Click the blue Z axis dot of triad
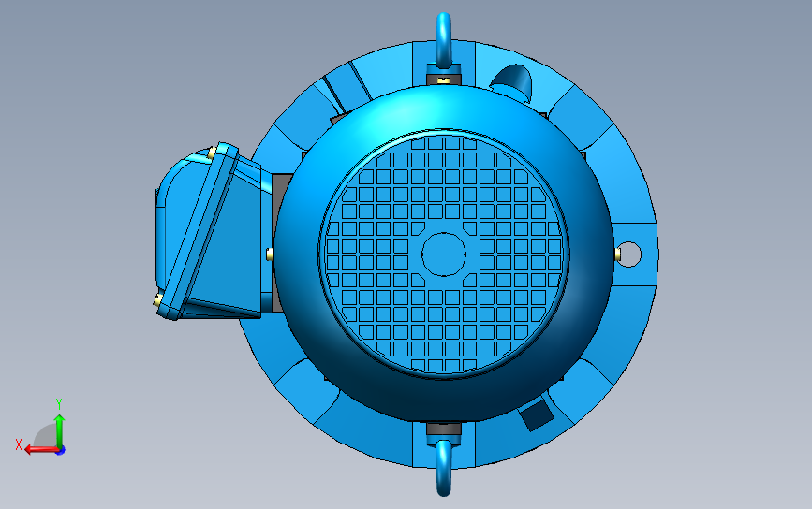Viewport: 812px width, 509px height. (61, 451)
